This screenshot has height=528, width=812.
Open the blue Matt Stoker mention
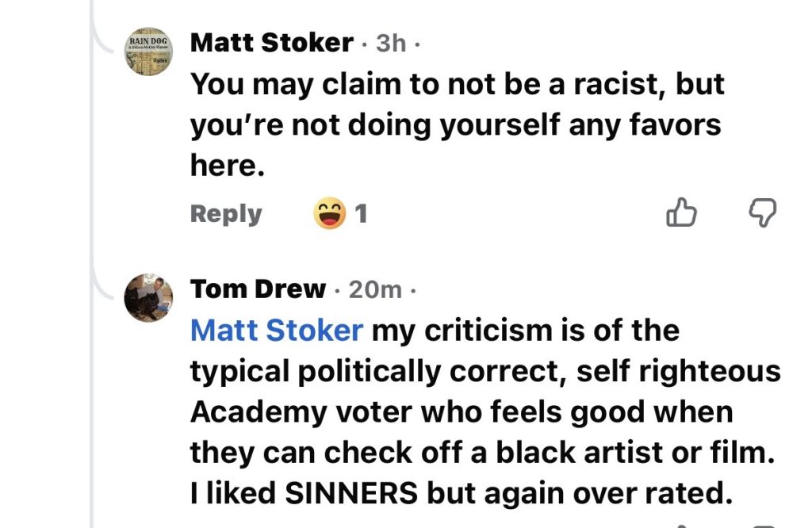(277, 331)
